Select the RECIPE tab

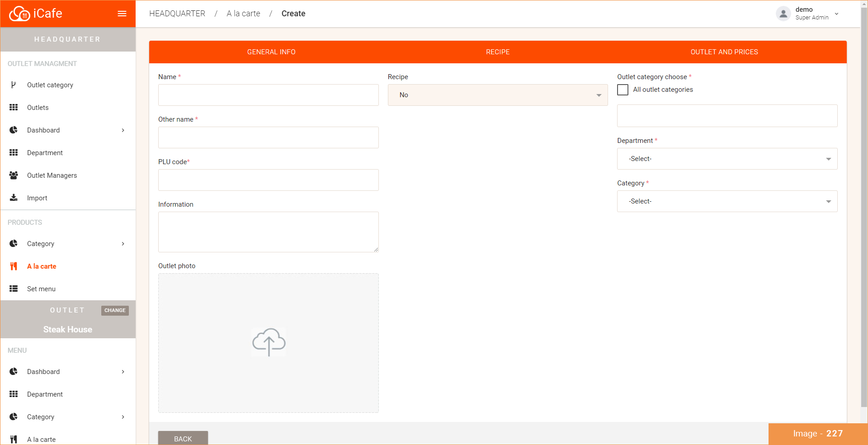498,52
